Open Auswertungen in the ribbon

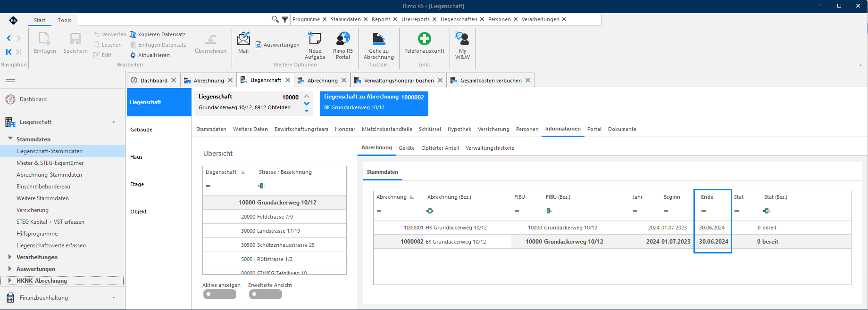click(x=277, y=45)
